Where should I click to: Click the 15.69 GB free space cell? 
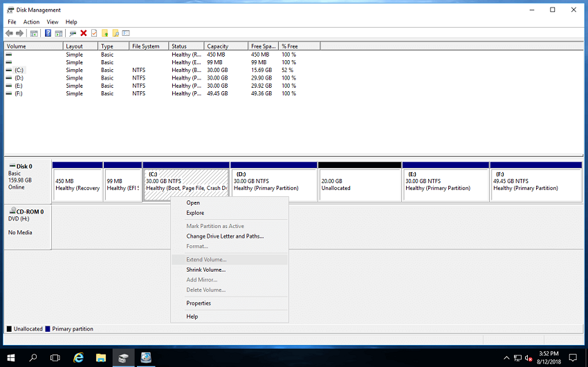point(261,70)
